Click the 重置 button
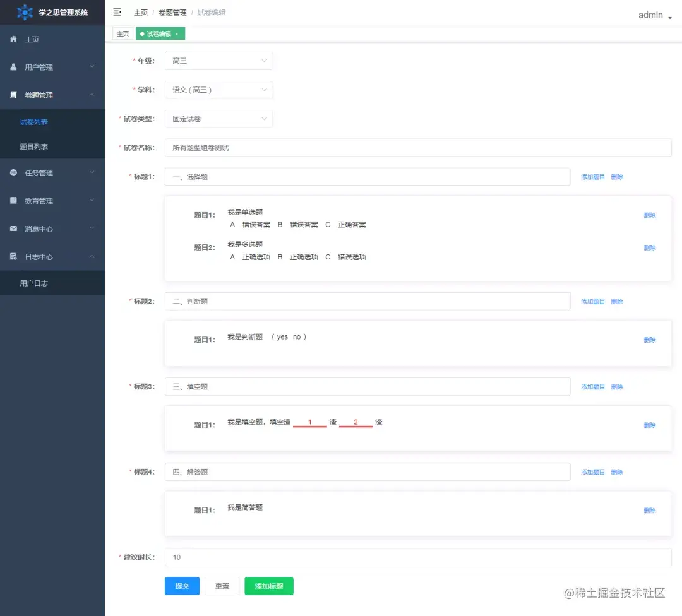Image resolution: width=682 pixels, height=616 pixels. tap(222, 586)
